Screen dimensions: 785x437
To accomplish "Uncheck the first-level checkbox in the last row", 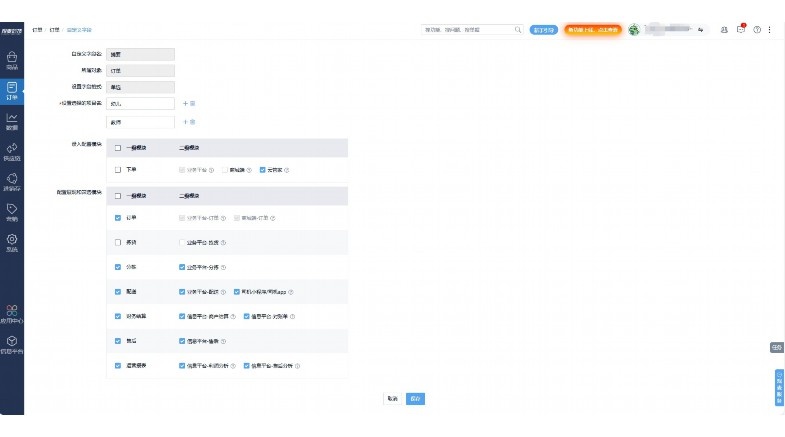I will click(118, 365).
